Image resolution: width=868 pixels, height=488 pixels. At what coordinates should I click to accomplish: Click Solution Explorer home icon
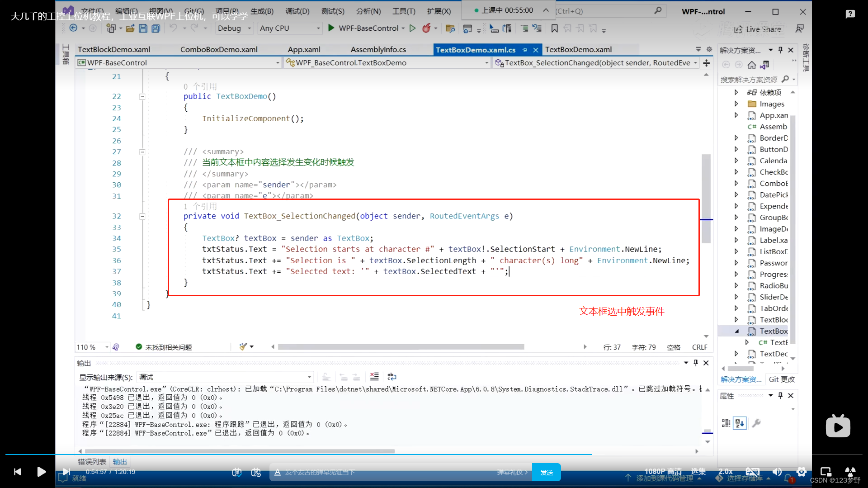[752, 65]
